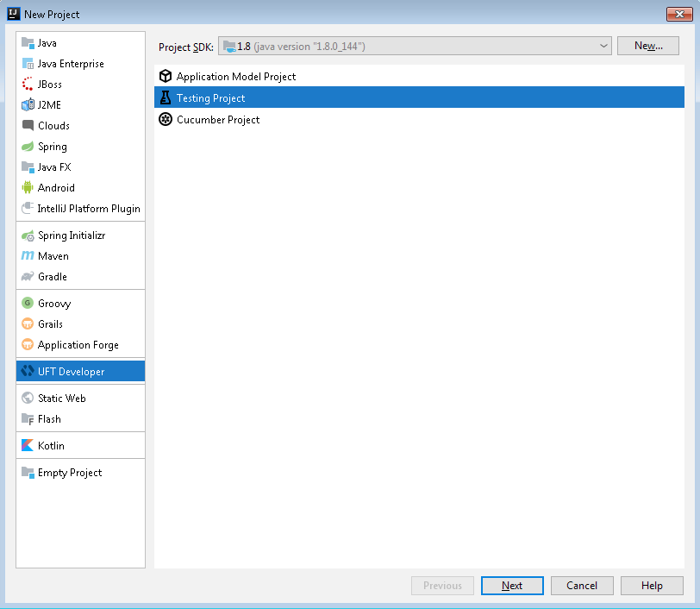The width and height of the screenshot is (700, 609).
Task: Choose the Testing Project template
Action: (x=211, y=98)
